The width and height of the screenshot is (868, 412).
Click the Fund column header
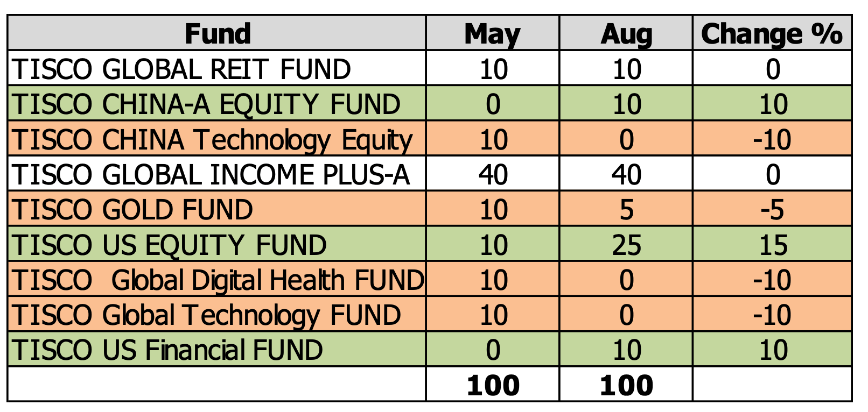point(217,34)
